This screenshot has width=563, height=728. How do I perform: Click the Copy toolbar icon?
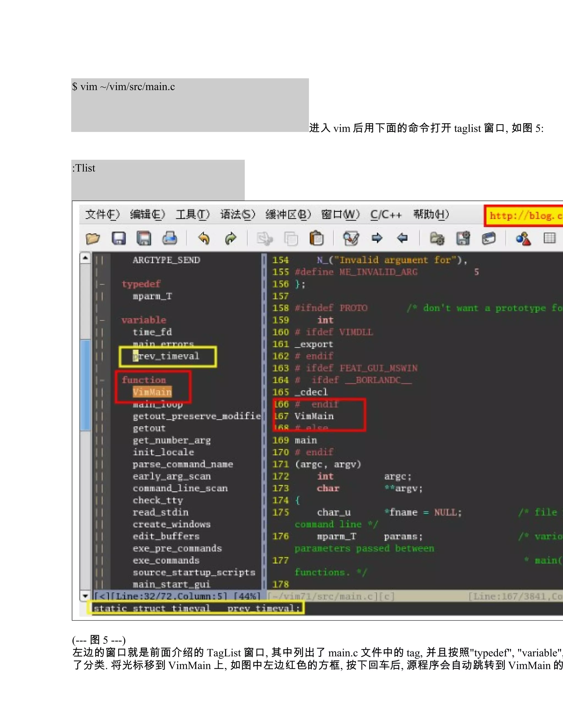coord(291,239)
